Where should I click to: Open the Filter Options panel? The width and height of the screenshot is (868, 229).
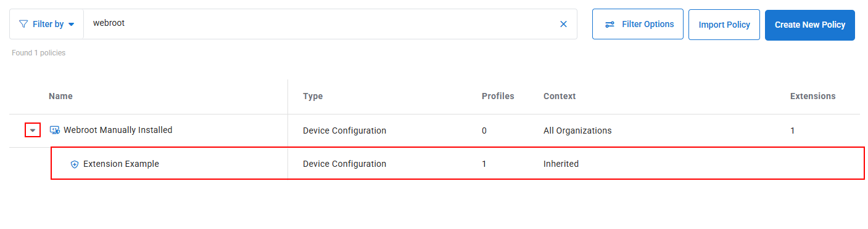coord(638,24)
